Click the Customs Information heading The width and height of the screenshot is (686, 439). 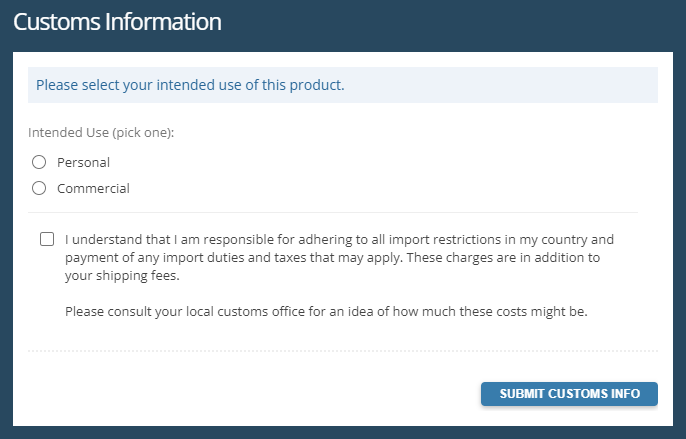(x=117, y=21)
